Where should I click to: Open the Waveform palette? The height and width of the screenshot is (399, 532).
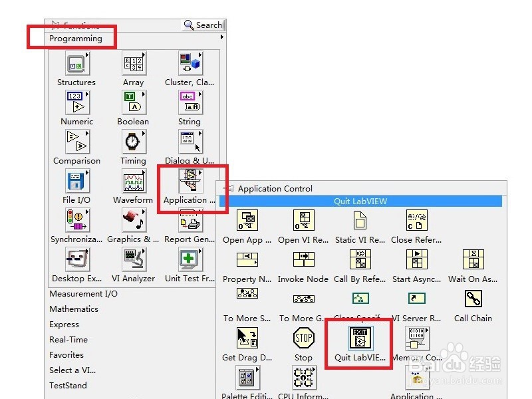[x=134, y=181]
